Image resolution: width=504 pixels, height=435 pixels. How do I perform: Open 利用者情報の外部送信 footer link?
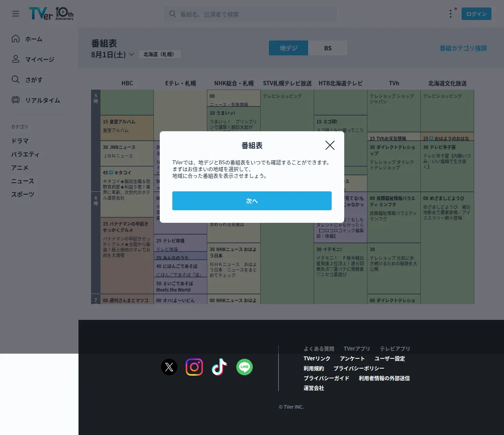point(384,378)
